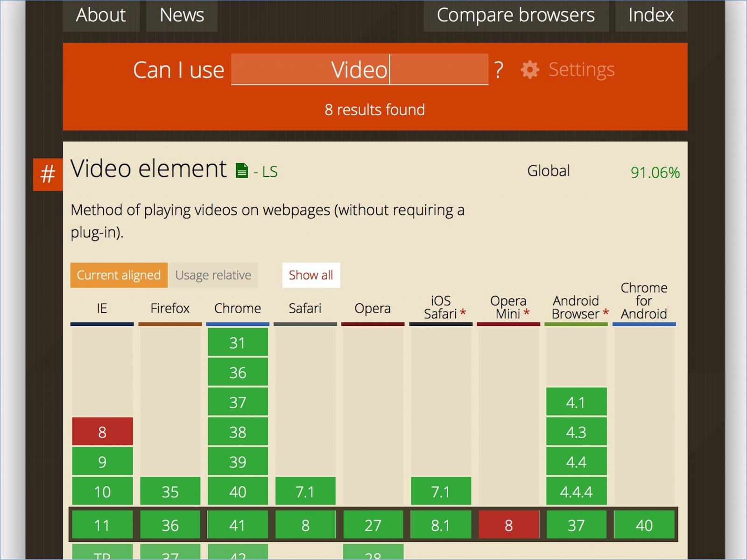Select the Opera 27 cell
This screenshot has width=747, height=560.
tap(373, 525)
